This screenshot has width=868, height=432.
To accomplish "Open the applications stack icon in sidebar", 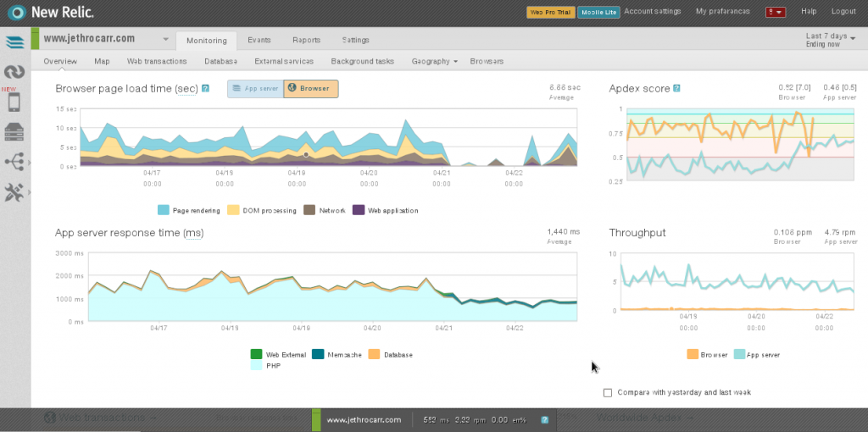I will click(x=14, y=43).
